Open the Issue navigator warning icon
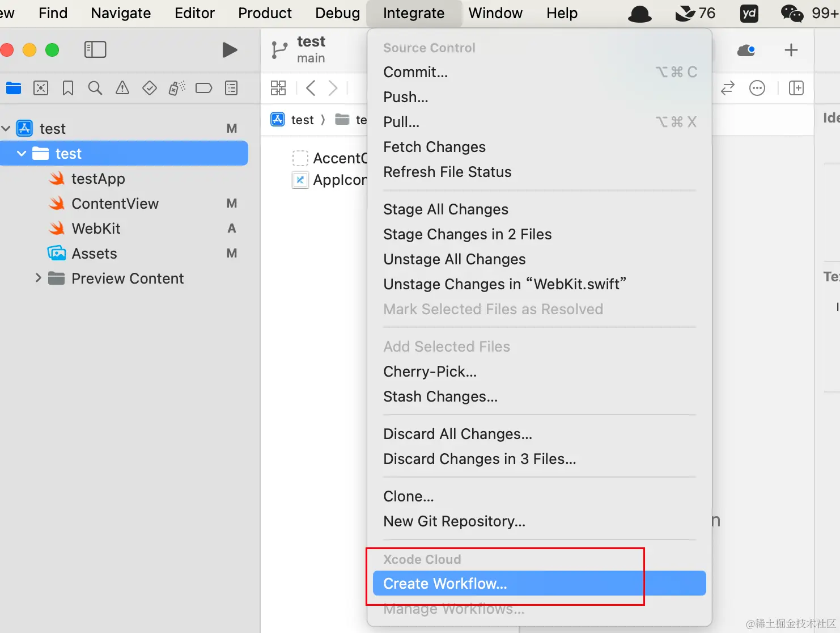Image resolution: width=840 pixels, height=633 pixels. tap(122, 88)
